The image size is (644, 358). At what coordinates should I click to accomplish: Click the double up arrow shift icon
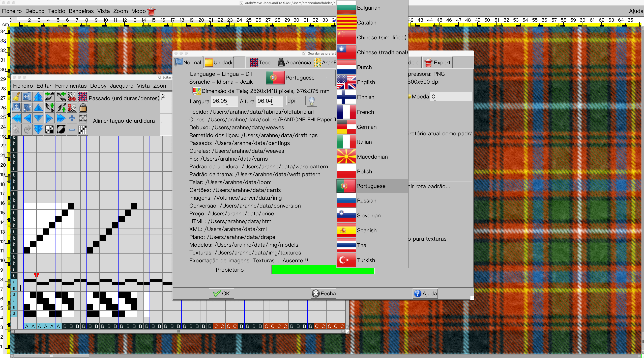coord(38,97)
